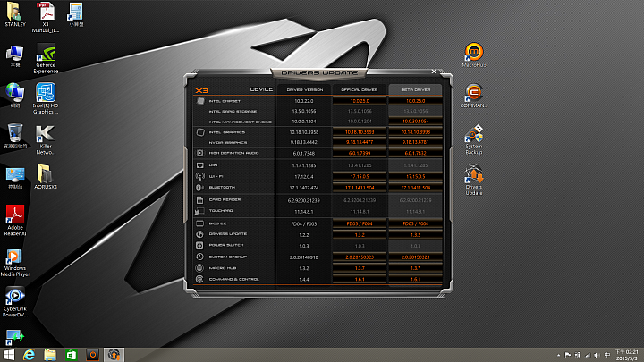Image resolution: width=644 pixels, height=362 pixels.
Task: Install beta Command & Control version 1.6.1
Action: pos(416,279)
